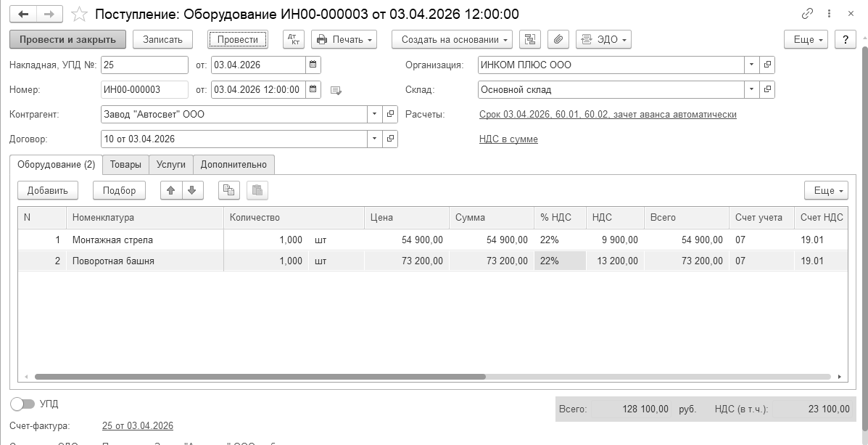This screenshot has width=868, height=445.
Task: Click the horizontal scrollbar of the table
Action: [x=260, y=377]
